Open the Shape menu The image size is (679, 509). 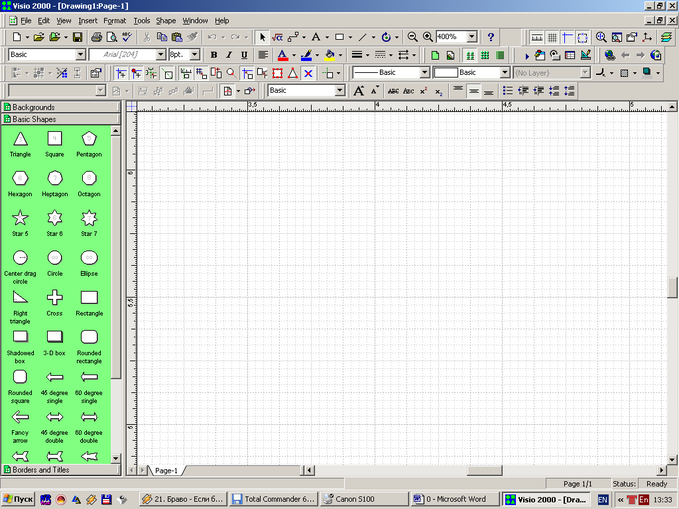pyautogui.click(x=166, y=20)
